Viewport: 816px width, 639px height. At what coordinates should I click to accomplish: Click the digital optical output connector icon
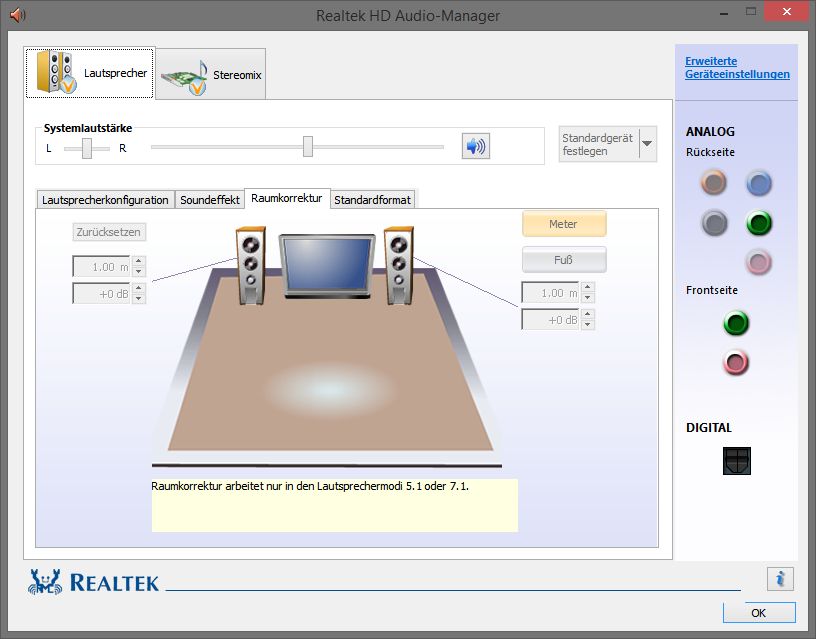click(x=736, y=461)
